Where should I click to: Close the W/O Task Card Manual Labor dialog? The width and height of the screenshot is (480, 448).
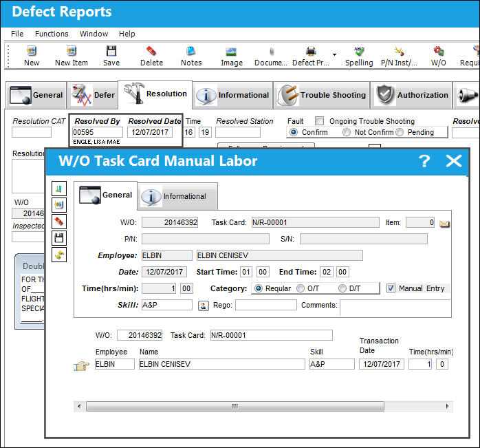tap(453, 161)
